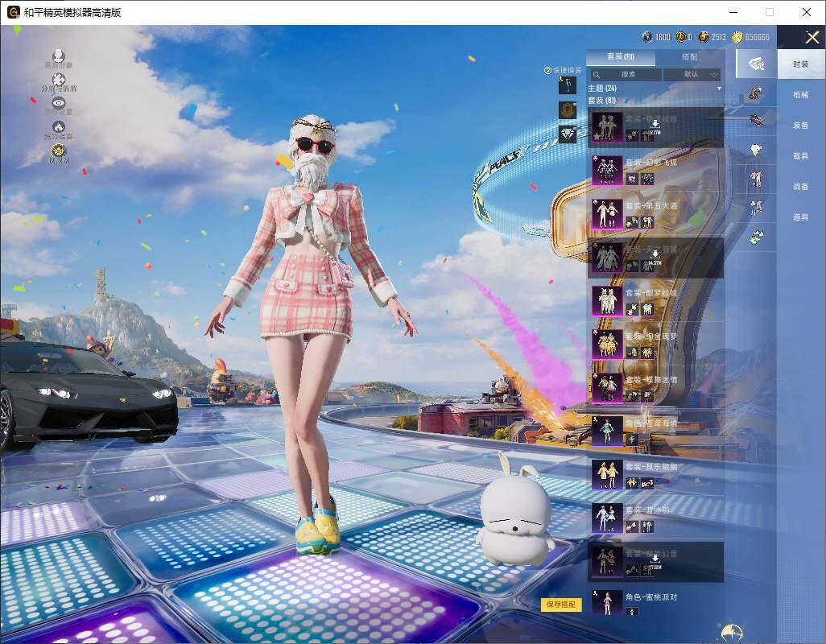Screen dimensions: 826x644
Task: Select the outfit hanger subcategory icon
Action: (x=757, y=64)
